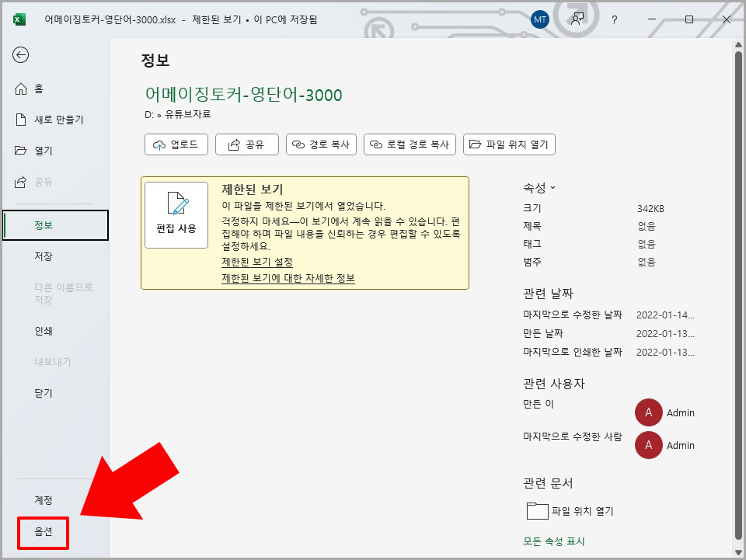
Task: Click the back arrow to exit backstage view
Action: (x=21, y=55)
